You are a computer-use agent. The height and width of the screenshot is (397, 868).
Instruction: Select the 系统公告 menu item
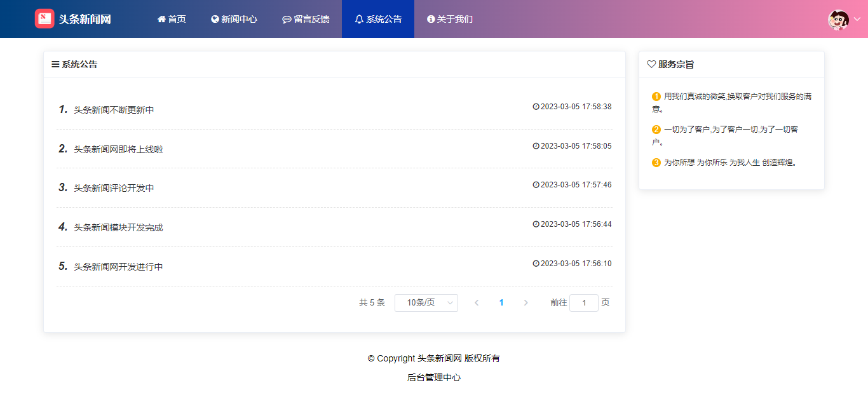tap(378, 19)
